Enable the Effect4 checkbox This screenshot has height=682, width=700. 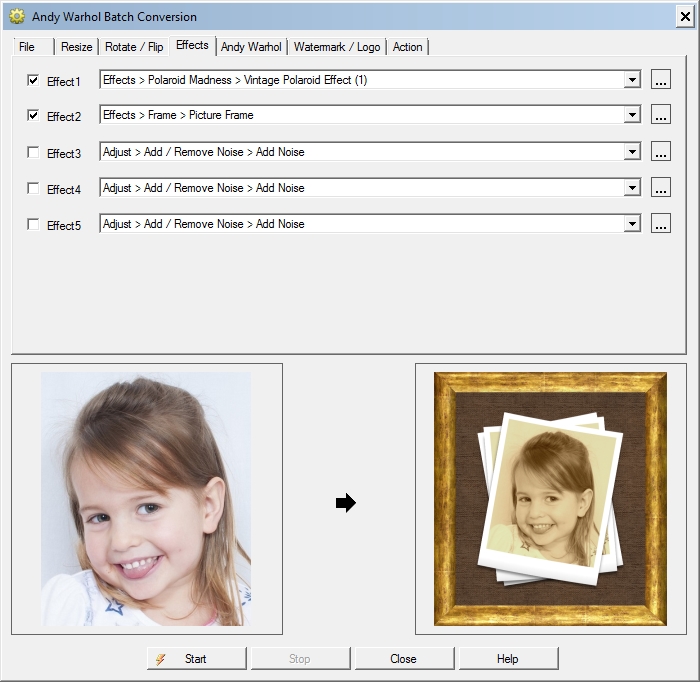pyautogui.click(x=33, y=188)
